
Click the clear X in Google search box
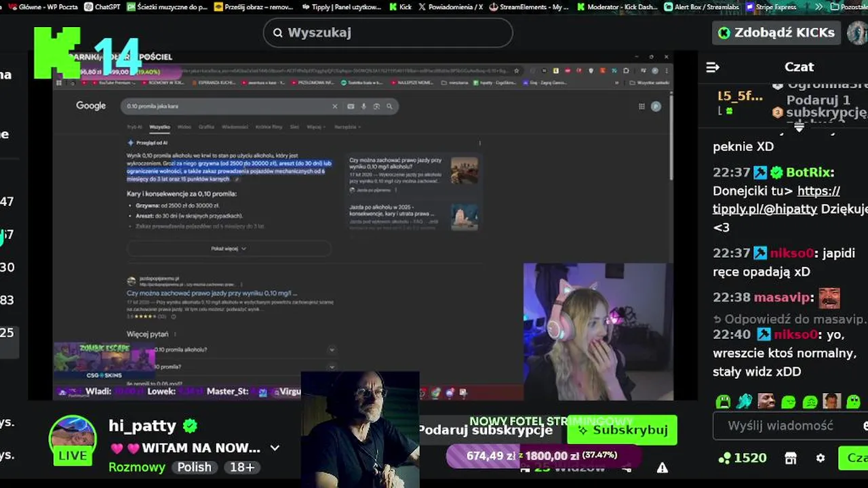coord(334,106)
